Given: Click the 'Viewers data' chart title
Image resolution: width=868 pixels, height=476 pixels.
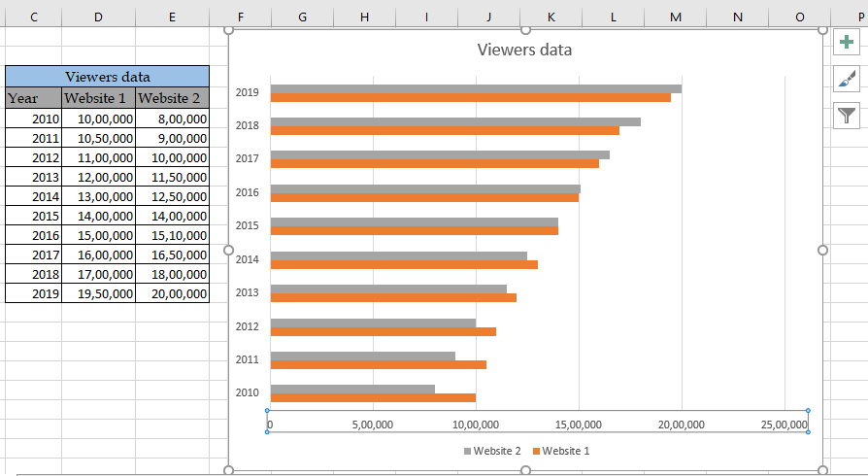Looking at the screenshot, I should click(x=524, y=50).
